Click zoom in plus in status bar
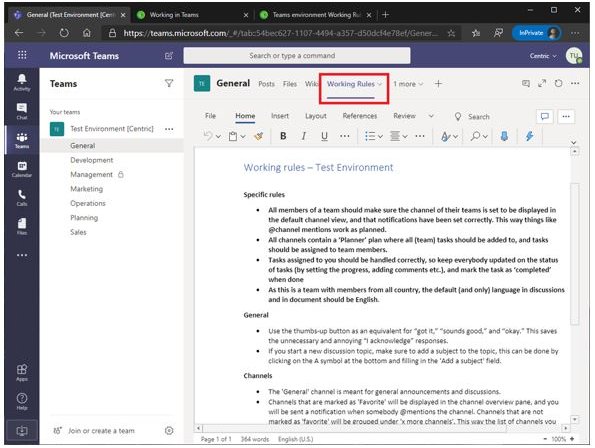Viewport: 595px width, 448px height. [x=572, y=439]
